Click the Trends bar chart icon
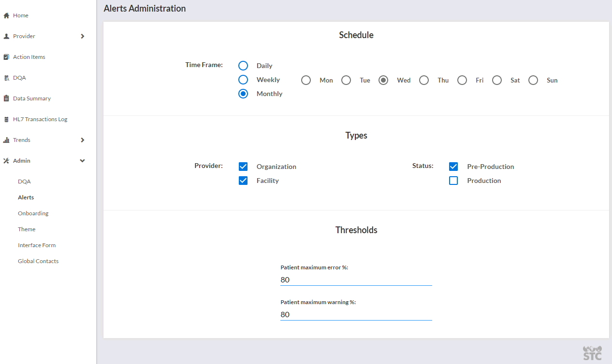Image resolution: width=612 pixels, height=364 pixels. pyautogui.click(x=6, y=140)
